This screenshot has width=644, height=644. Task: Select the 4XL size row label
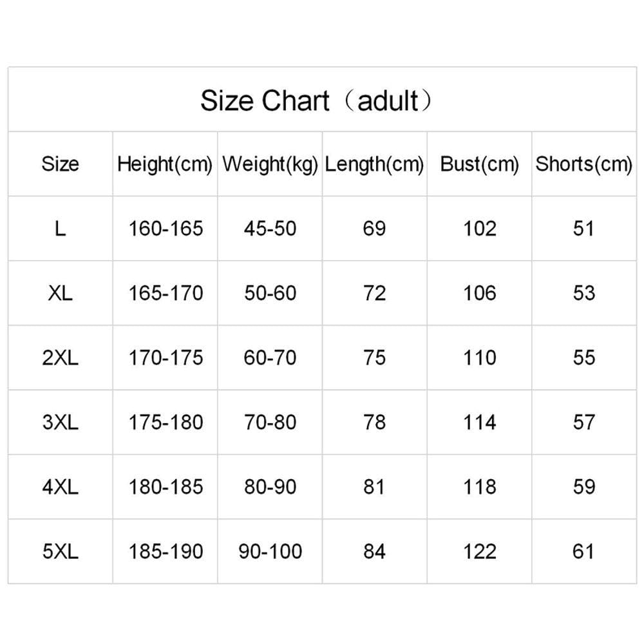tap(60, 487)
